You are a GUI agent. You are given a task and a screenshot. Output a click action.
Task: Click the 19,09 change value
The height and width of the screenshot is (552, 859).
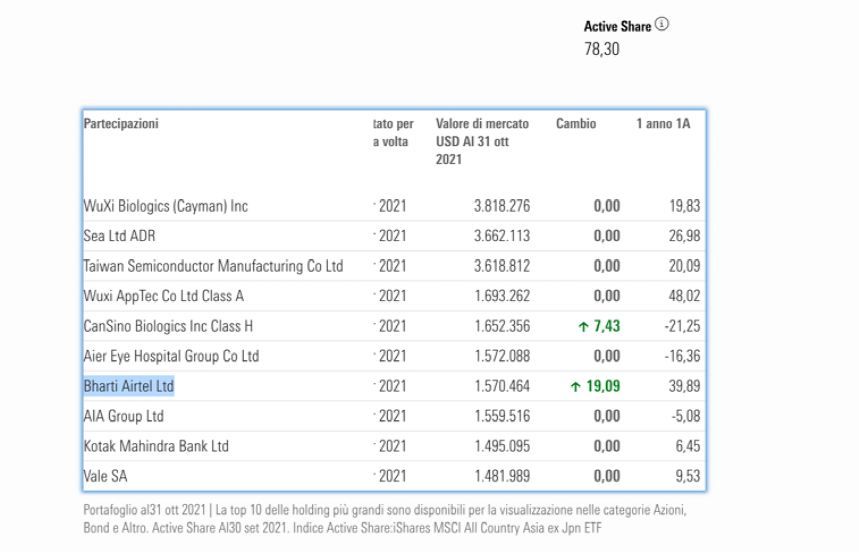pyautogui.click(x=603, y=386)
